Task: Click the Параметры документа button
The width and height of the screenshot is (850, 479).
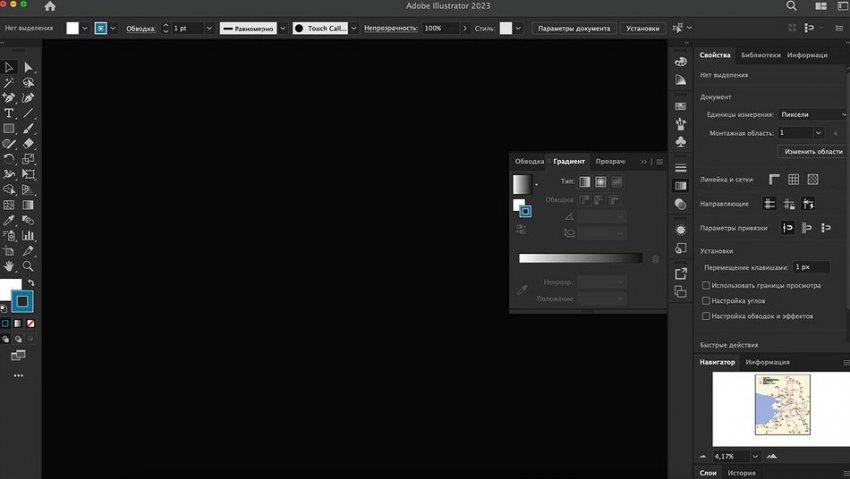Action: pyautogui.click(x=573, y=28)
